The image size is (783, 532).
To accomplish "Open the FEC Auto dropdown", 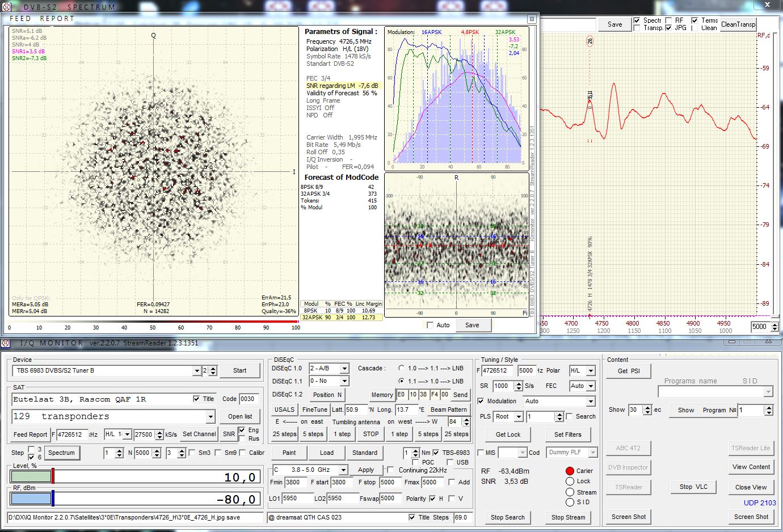I will click(x=590, y=386).
